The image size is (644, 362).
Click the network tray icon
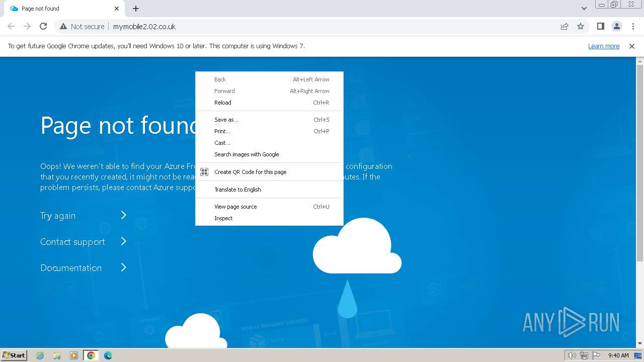tap(584, 355)
